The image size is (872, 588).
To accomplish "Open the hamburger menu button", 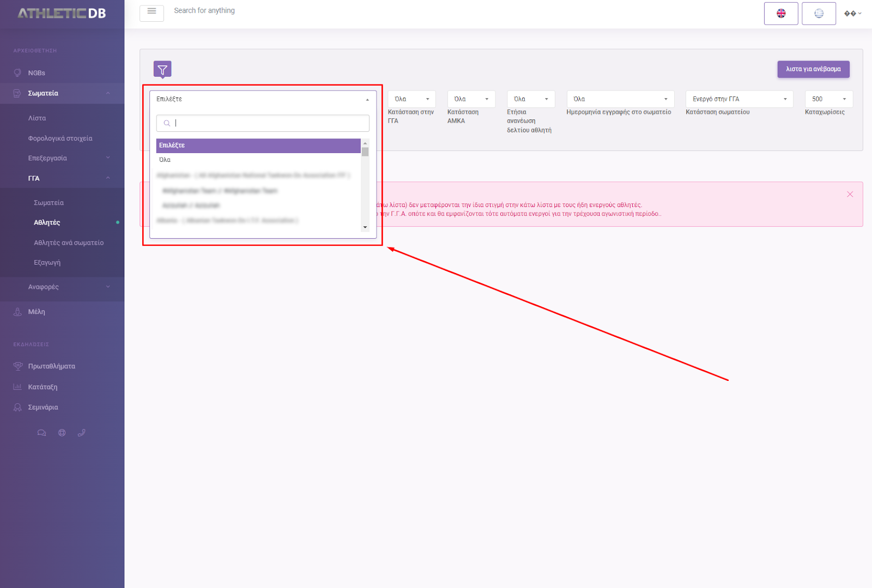I will coord(152,13).
